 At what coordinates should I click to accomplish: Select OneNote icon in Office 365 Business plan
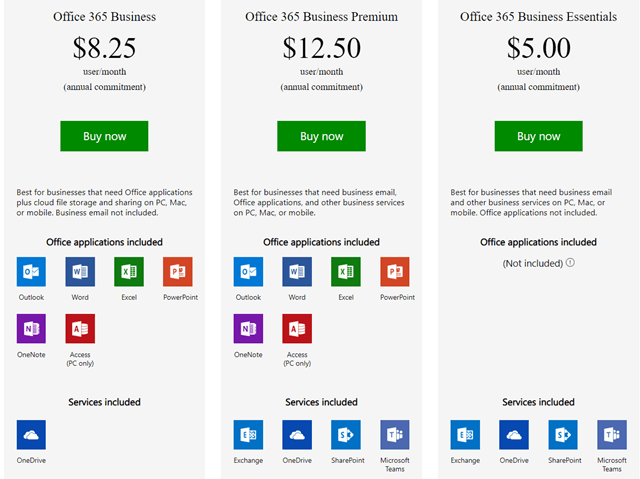pyautogui.click(x=31, y=328)
